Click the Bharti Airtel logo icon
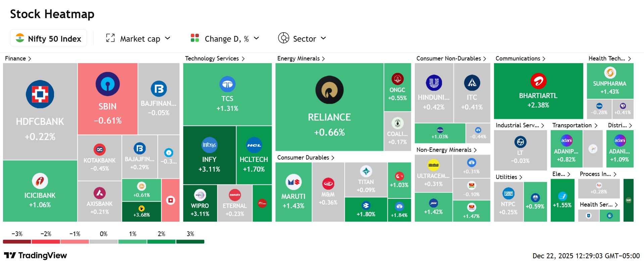Viewport: 644px width, 266px height. tap(538, 81)
